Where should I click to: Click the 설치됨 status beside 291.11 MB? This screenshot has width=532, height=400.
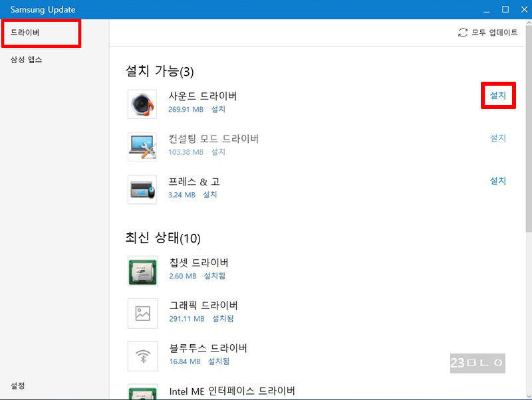[223, 319]
